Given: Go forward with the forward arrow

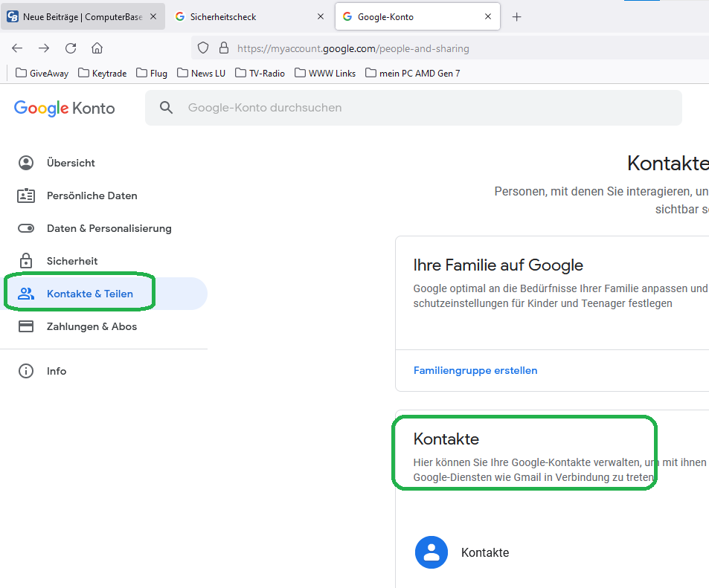Looking at the screenshot, I should tap(44, 48).
